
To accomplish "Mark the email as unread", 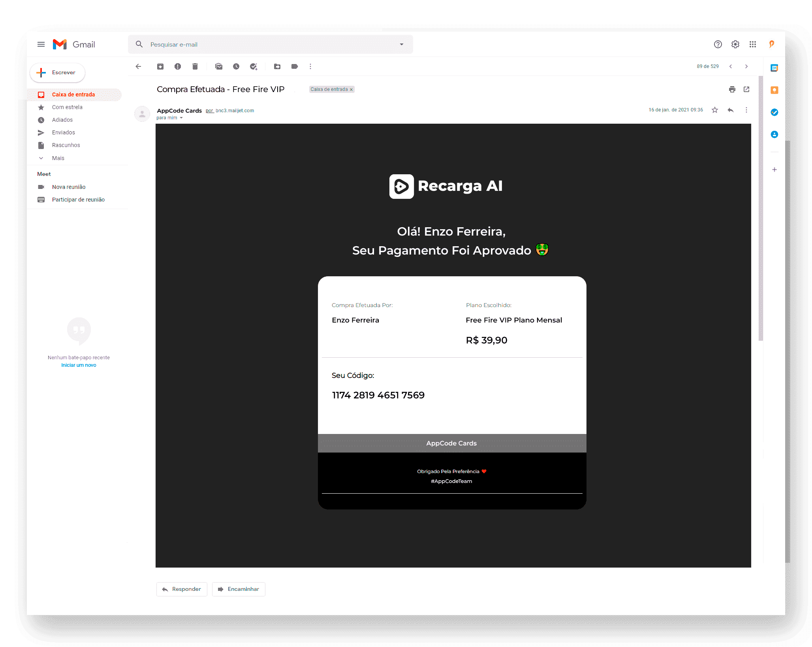I will (x=219, y=66).
